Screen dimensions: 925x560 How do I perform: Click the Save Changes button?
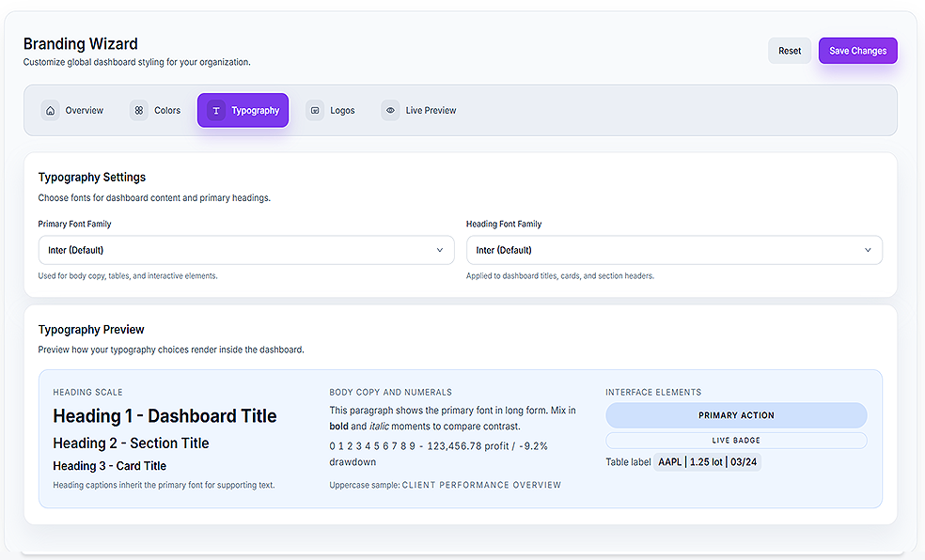pos(857,51)
